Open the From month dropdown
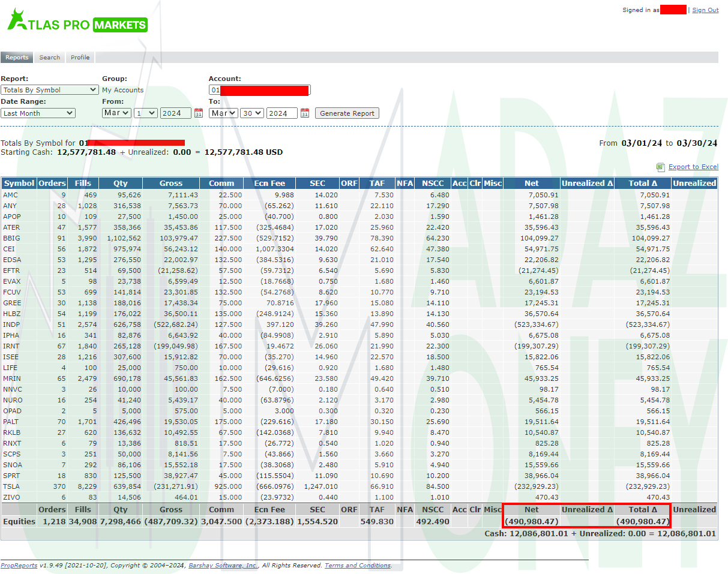 coord(116,113)
